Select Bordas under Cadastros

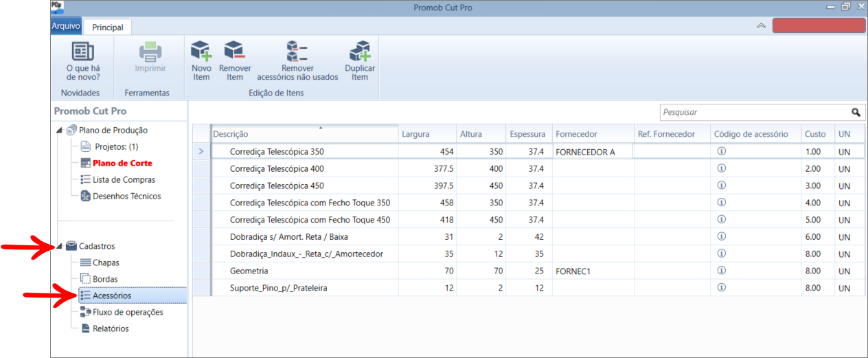[105, 279]
